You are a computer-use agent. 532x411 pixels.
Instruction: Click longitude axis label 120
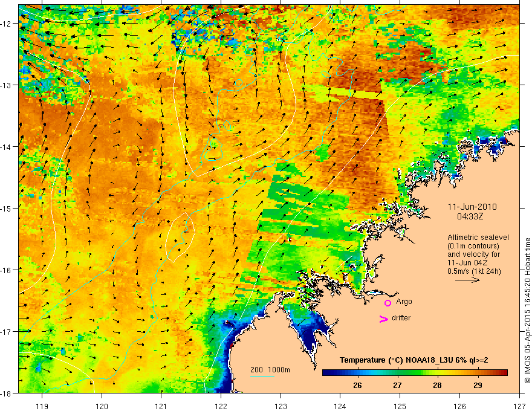click(102, 406)
